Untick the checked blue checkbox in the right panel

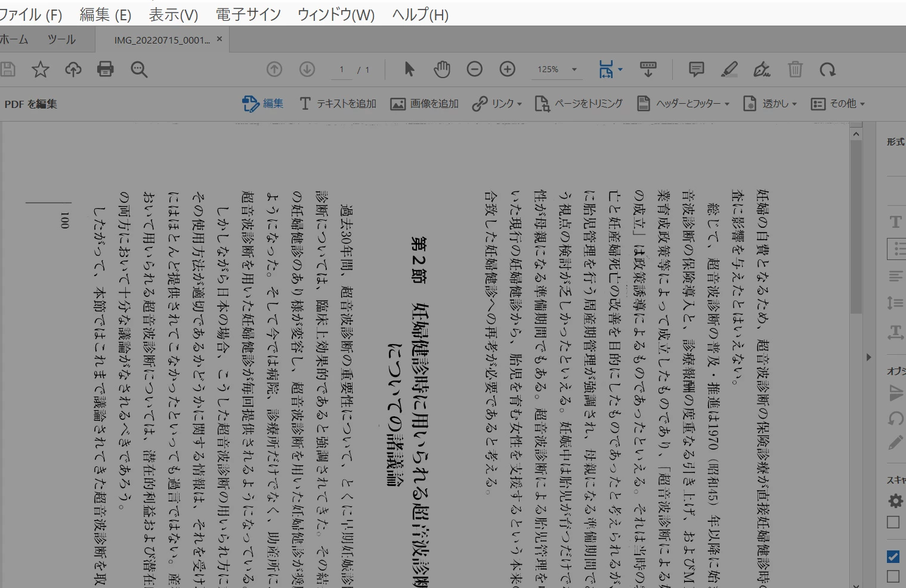click(x=893, y=556)
